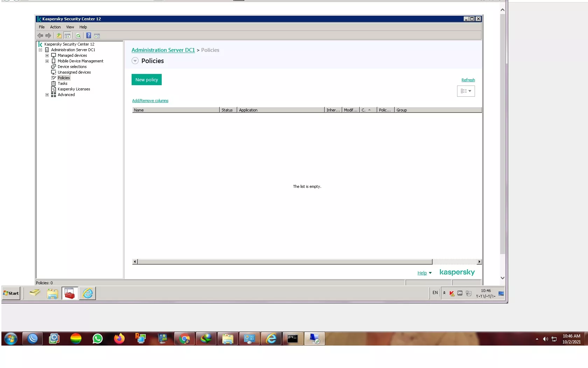Click the outer vertical scrollbar down arrow
The image size is (588, 368).
tap(503, 278)
